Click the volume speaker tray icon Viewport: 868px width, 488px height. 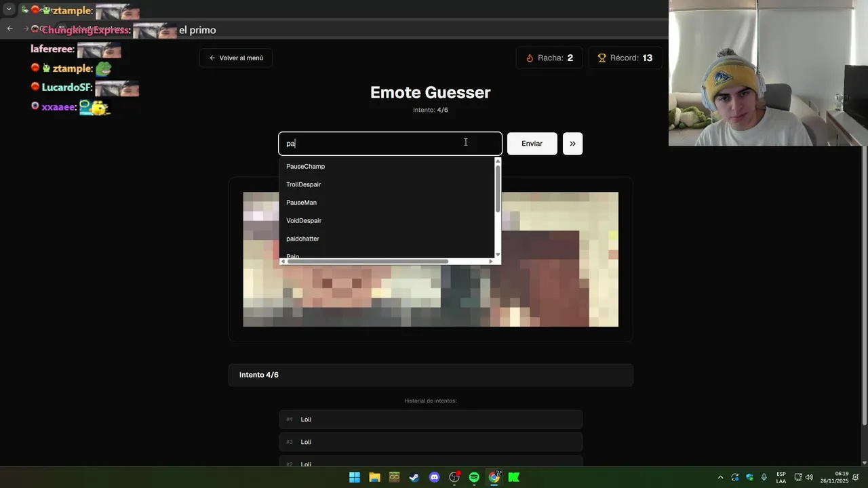(x=809, y=477)
